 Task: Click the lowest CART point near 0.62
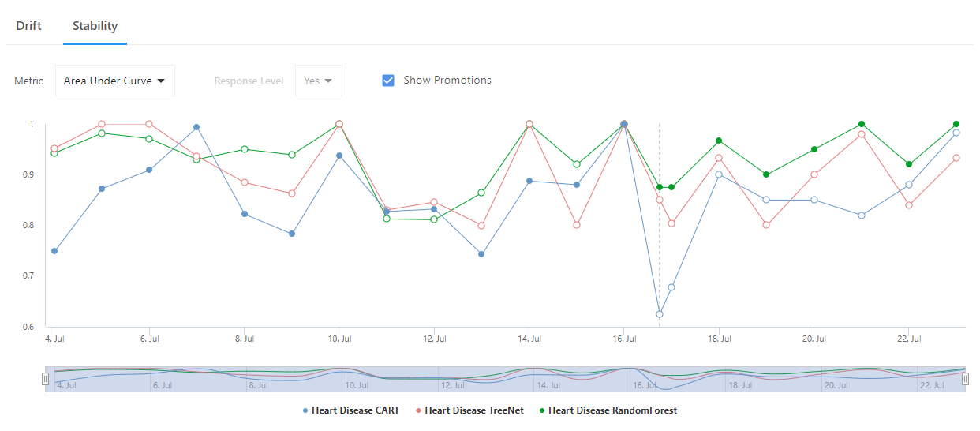tap(660, 314)
